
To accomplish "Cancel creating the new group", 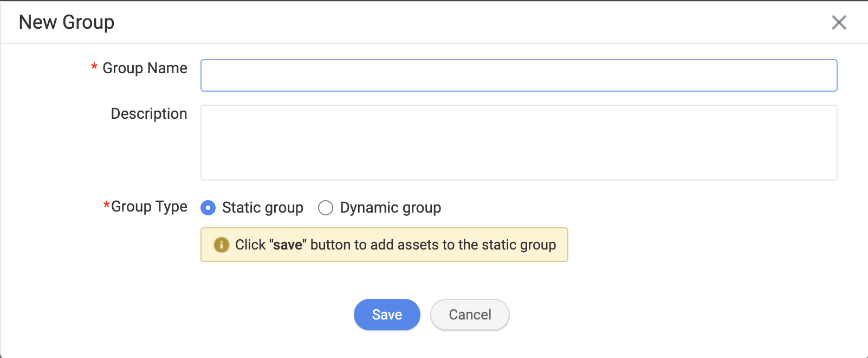I will [469, 315].
